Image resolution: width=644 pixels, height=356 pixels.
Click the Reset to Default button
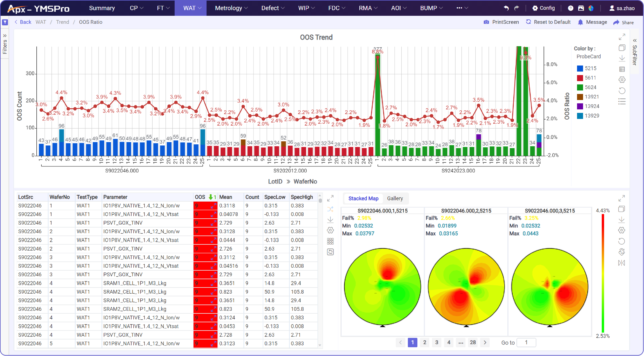coord(548,22)
